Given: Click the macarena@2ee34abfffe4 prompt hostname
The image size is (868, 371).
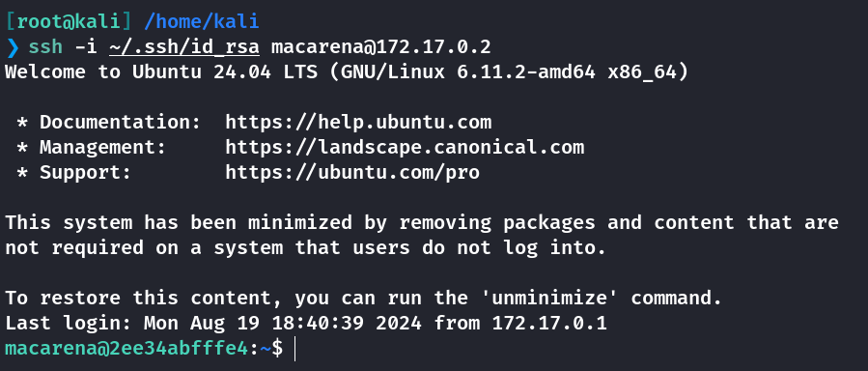Looking at the screenshot, I should point(126,349).
